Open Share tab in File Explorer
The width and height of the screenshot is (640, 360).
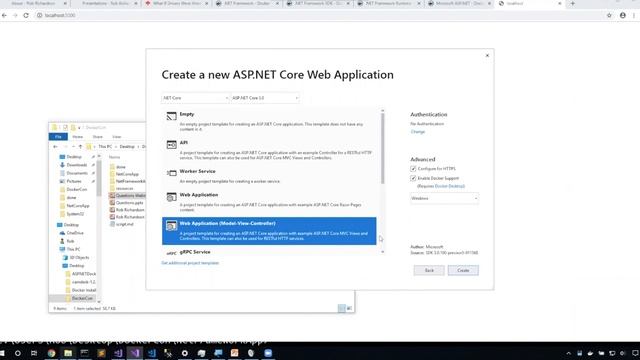pos(98,137)
